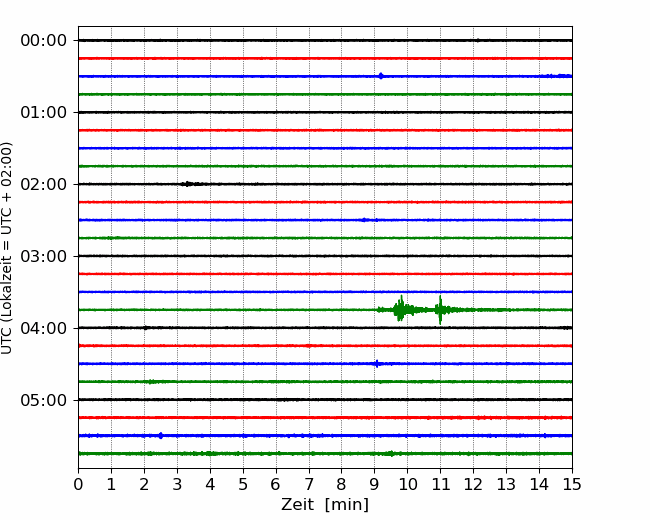Click the blue spike on the 05:30 trace
The image size is (650, 520).
click(x=161, y=435)
